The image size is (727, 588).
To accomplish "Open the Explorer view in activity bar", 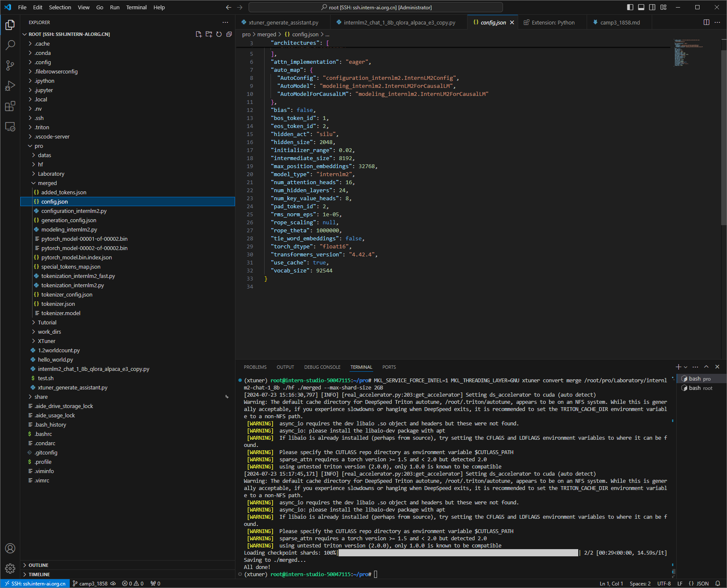I will click(x=10, y=25).
